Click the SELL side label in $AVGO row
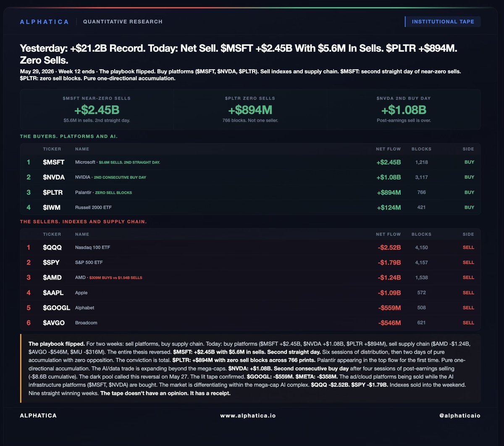The height and width of the screenshot is (446, 504). click(468, 323)
